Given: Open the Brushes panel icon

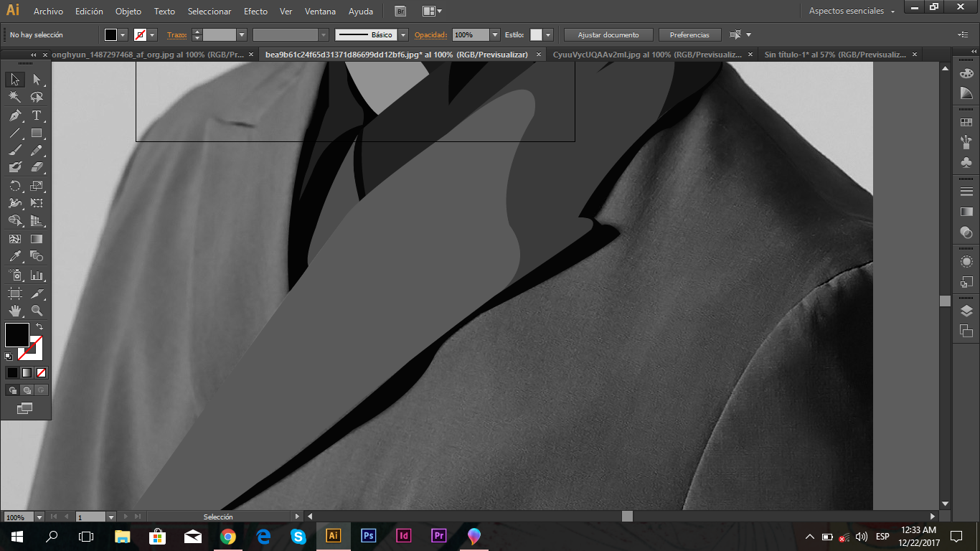Looking at the screenshot, I should point(966,142).
